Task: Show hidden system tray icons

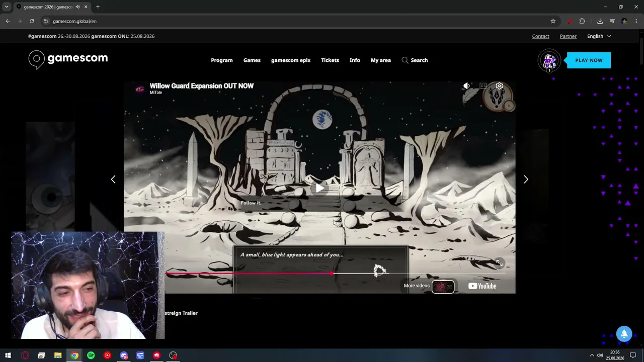Action: [x=592, y=355]
